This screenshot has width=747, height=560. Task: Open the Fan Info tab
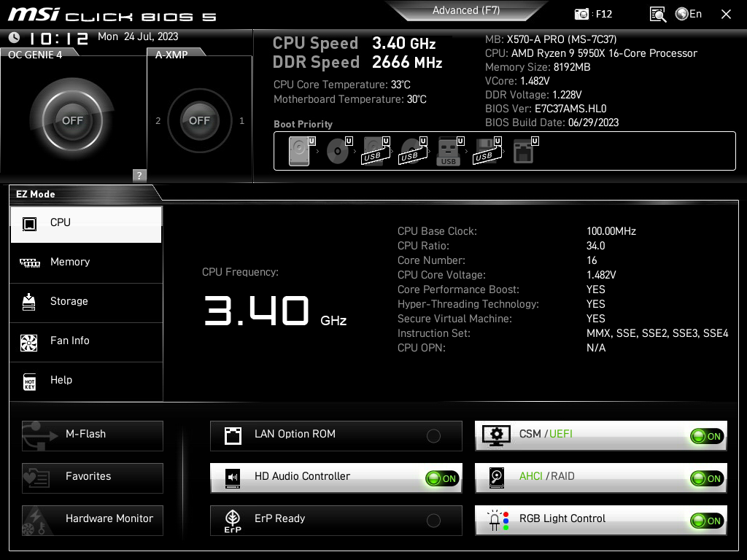tap(86, 341)
